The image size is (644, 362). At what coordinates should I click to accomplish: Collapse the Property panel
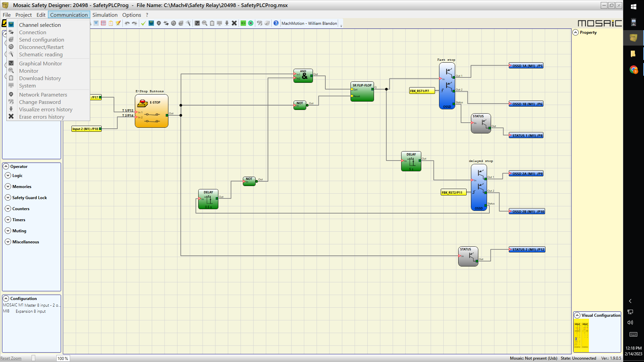coord(576,33)
